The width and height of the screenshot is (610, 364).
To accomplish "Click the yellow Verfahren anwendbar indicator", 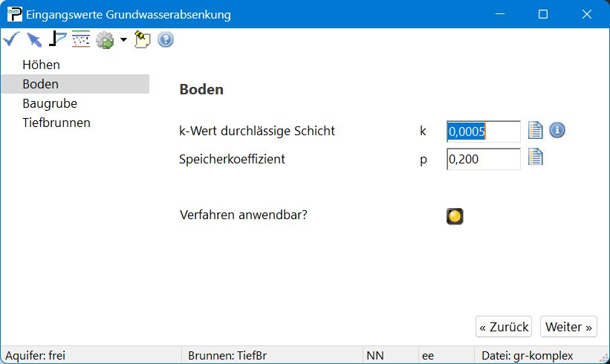I will (455, 216).
